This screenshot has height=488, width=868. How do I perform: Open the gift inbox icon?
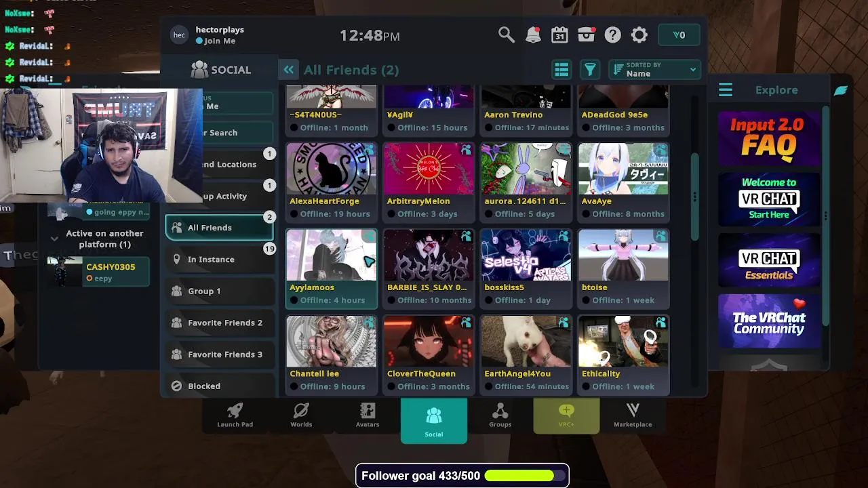coord(586,35)
